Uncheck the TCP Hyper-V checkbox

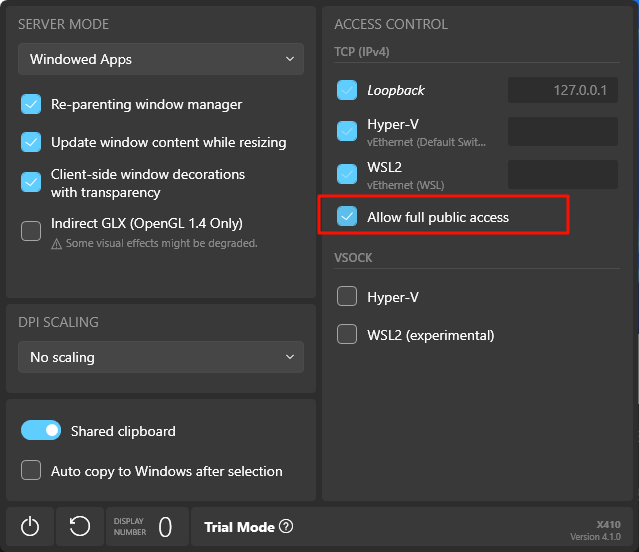tap(347, 131)
